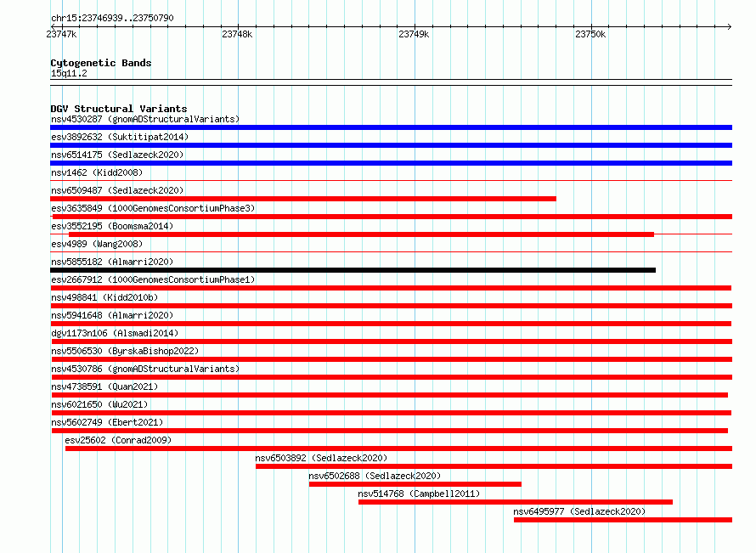Click the nsv1462 (Kidd2008) label
756x553 pixels.
tap(97, 172)
